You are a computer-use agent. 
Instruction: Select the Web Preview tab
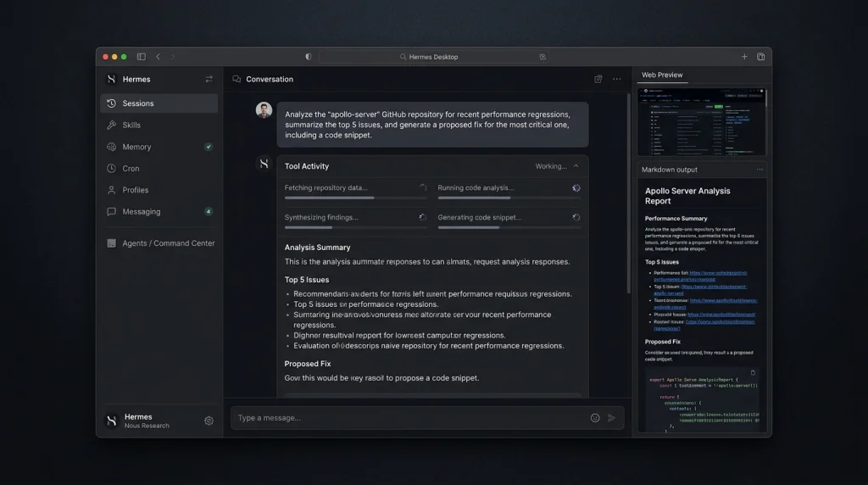(x=662, y=75)
